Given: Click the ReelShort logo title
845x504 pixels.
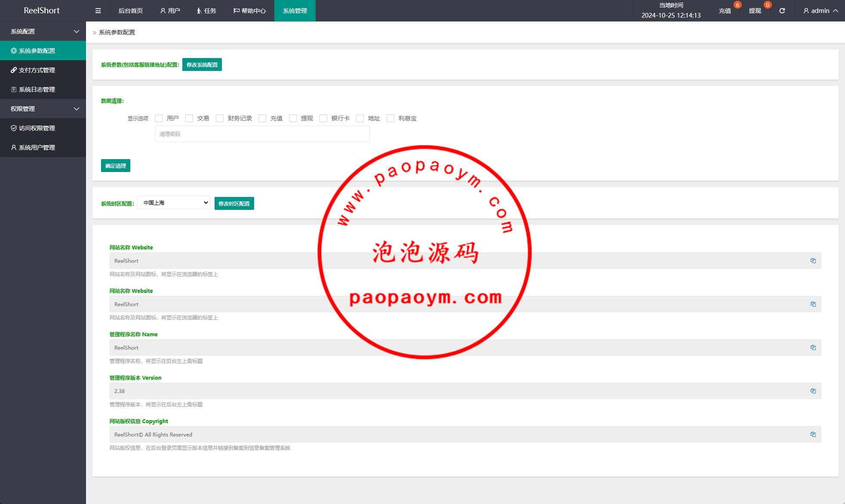Looking at the screenshot, I should 42,10.
